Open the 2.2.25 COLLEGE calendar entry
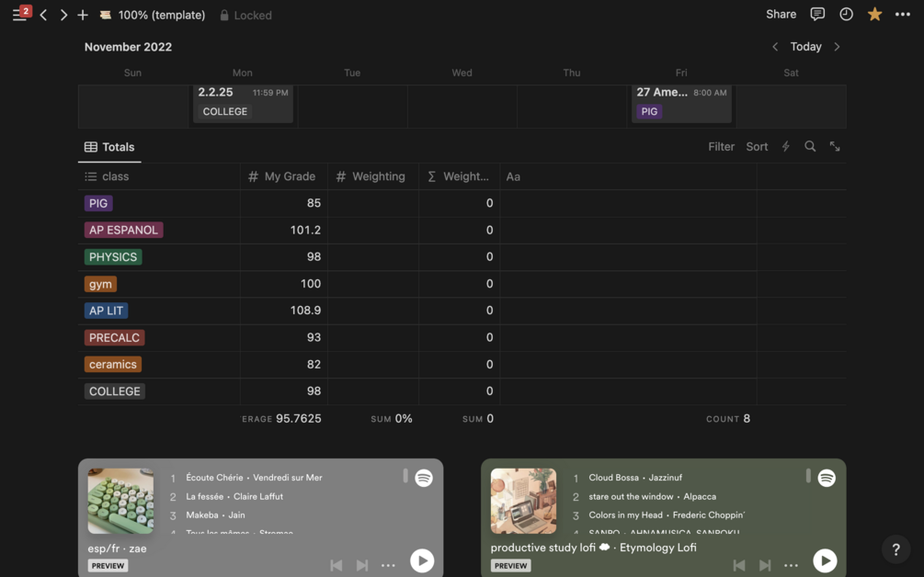 (x=243, y=103)
